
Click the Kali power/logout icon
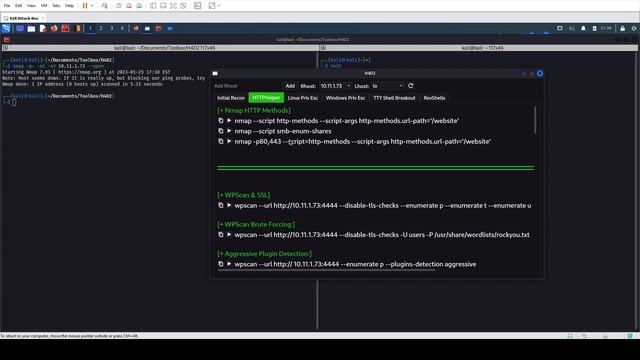click(x=634, y=28)
